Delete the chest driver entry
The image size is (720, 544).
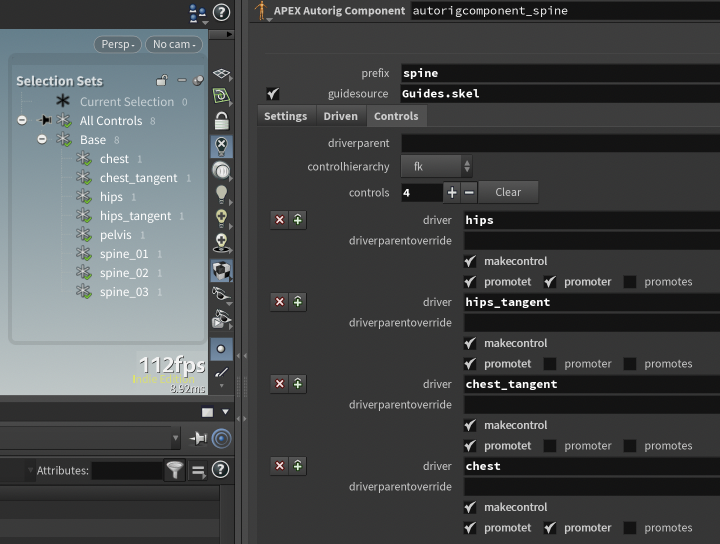pyautogui.click(x=280, y=466)
